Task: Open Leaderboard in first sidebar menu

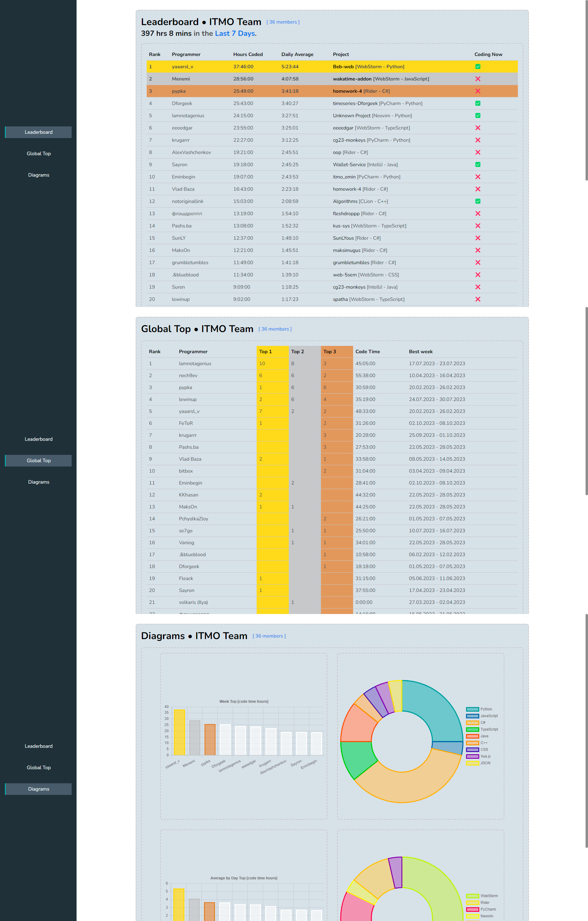Action: pos(39,132)
